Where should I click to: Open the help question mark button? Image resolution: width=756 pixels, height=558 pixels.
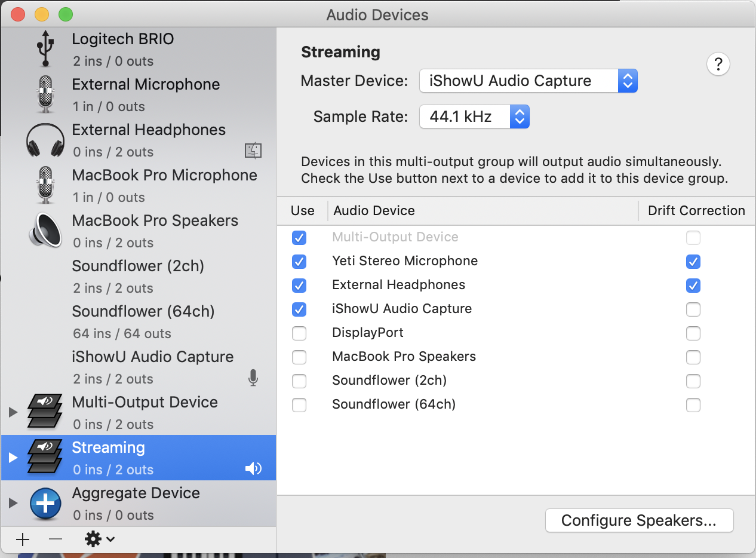(x=718, y=64)
